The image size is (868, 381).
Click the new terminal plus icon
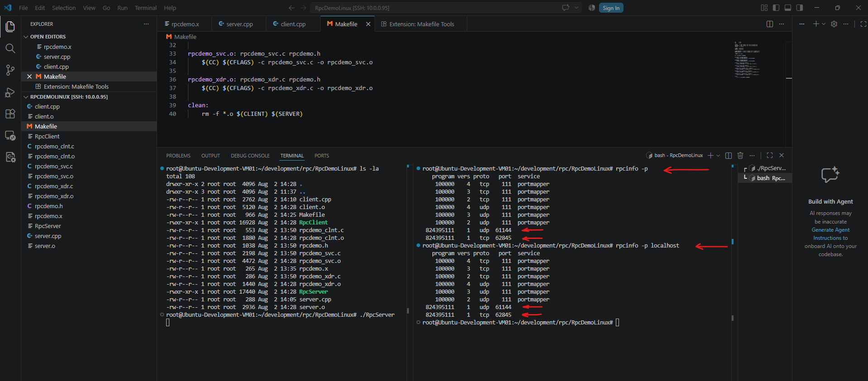(x=710, y=155)
